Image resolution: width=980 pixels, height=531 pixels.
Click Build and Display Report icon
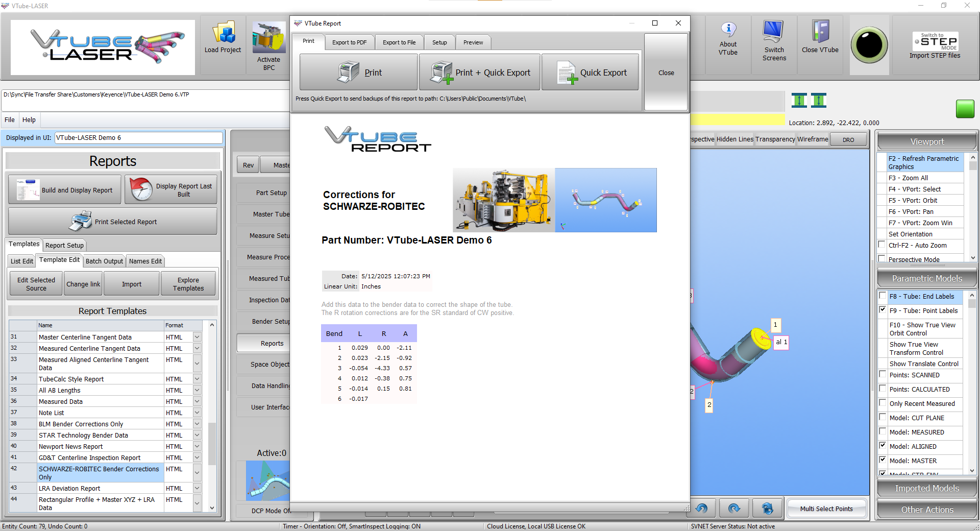[28, 189]
